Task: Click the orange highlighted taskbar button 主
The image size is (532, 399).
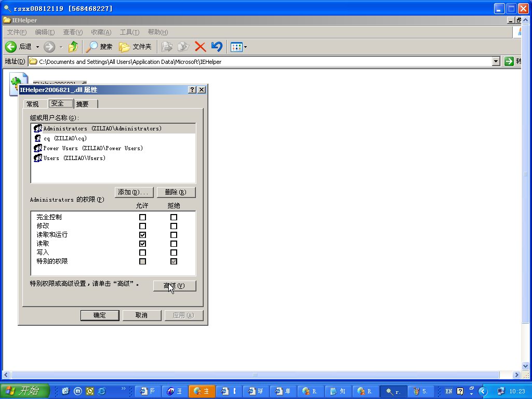Action: click(x=202, y=391)
